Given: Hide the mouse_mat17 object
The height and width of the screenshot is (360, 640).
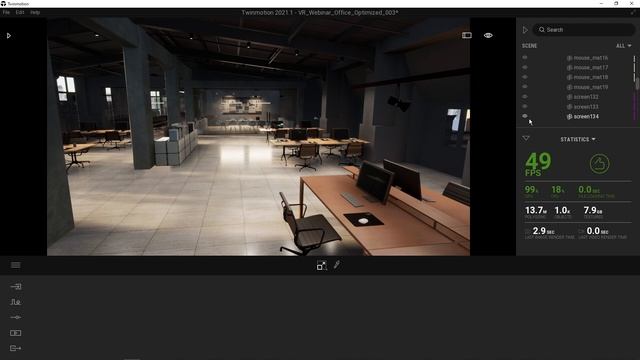Looking at the screenshot, I should [525, 67].
